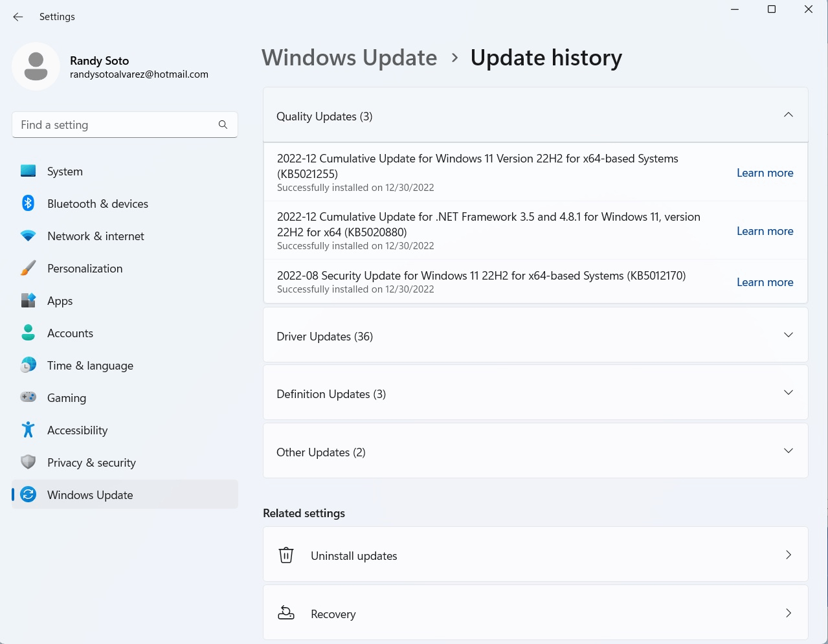Viewport: 828px width, 644px height.
Task: Open Time & language from sidebar label
Action: (x=91, y=366)
